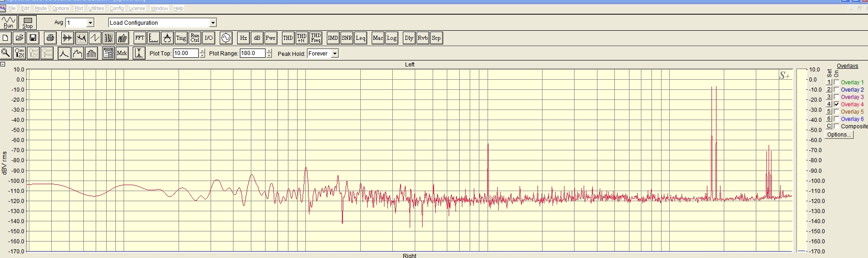Open the FFT settings button
The width and height of the screenshot is (868, 258).
click(140, 38)
